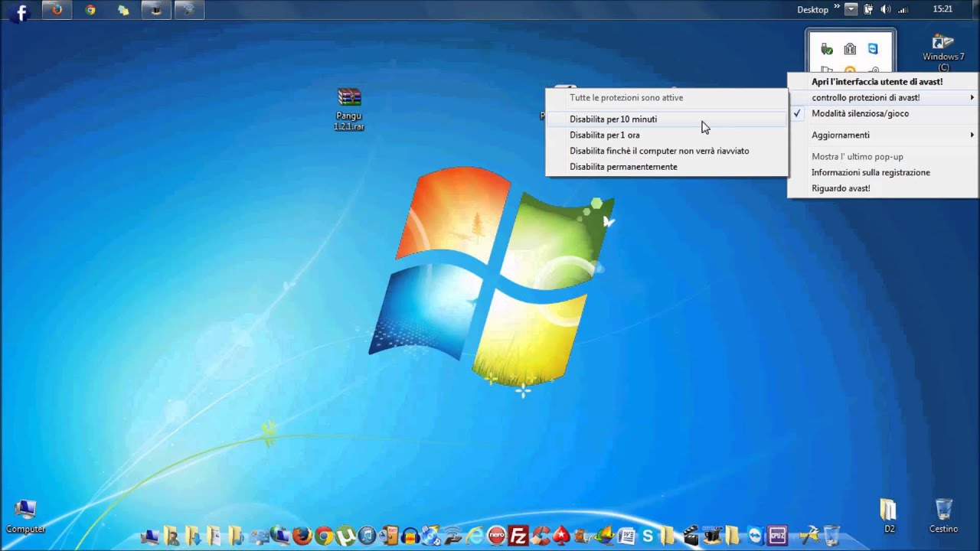Expand the Aggiornamenti submenu
Viewport: 980px width, 551px height.
[884, 135]
